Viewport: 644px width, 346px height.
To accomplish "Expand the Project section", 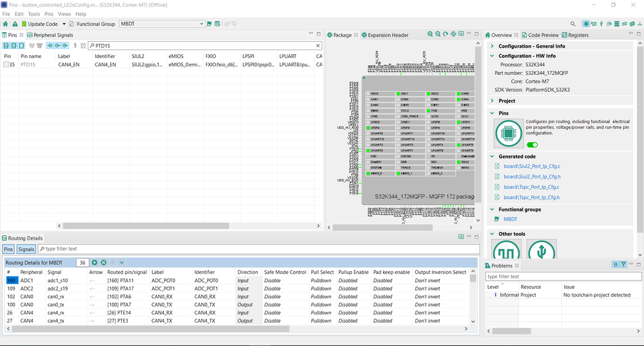I will click(x=492, y=101).
